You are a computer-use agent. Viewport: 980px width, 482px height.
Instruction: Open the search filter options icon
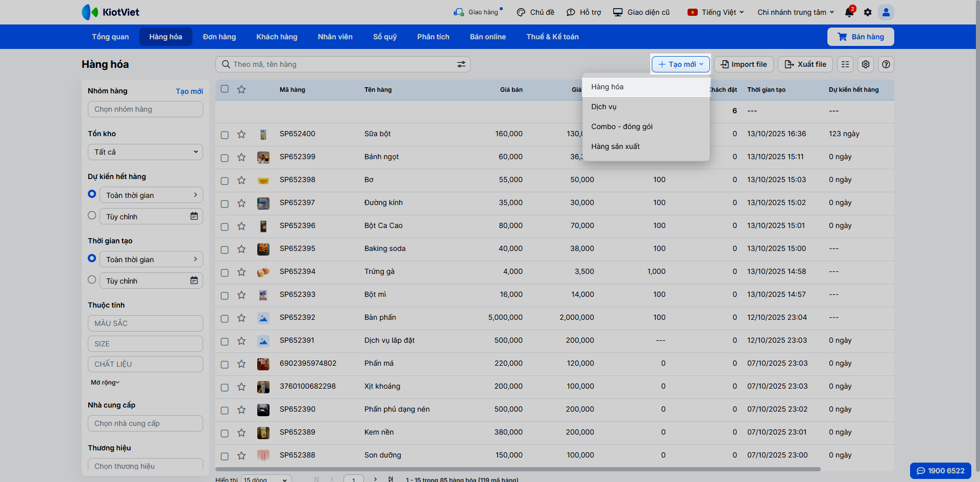coord(461,64)
